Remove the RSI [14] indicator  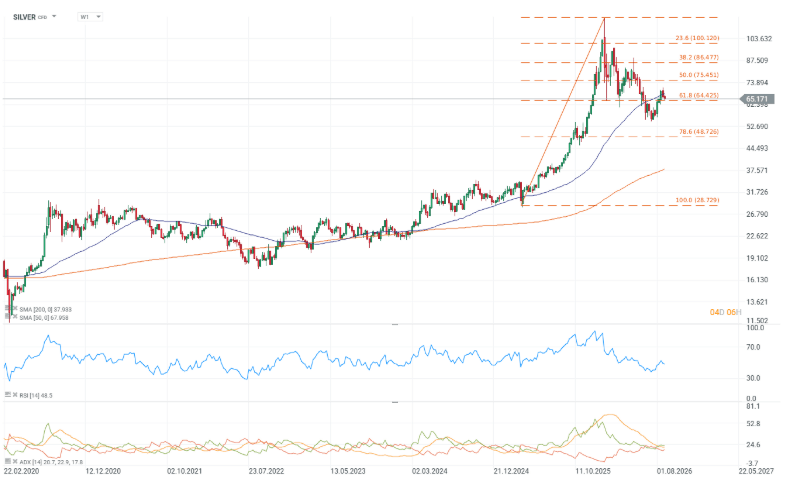click(15, 394)
